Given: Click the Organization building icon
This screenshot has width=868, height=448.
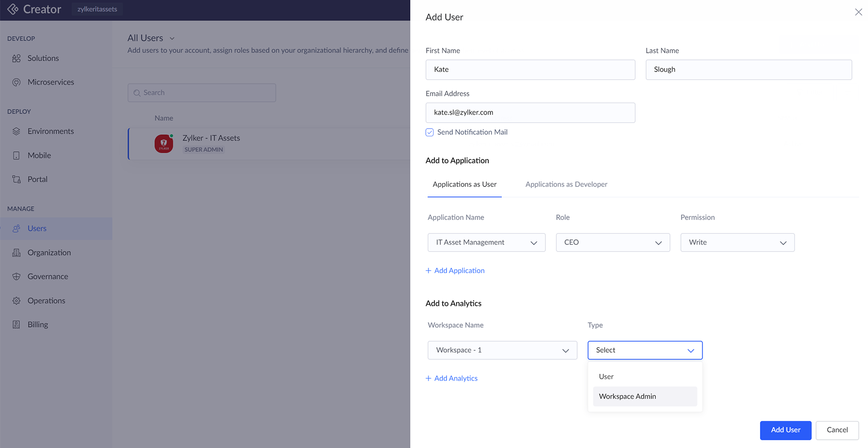Looking at the screenshot, I should (x=16, y=253).
